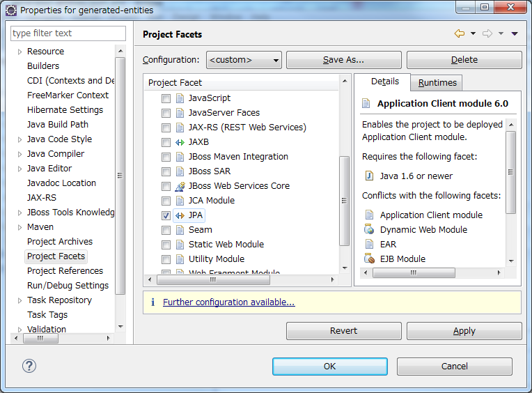Viewport: 532px width, 393px height.
Task: Tick the JBoss SAR checkbox
Action: (x=166, y=171)
